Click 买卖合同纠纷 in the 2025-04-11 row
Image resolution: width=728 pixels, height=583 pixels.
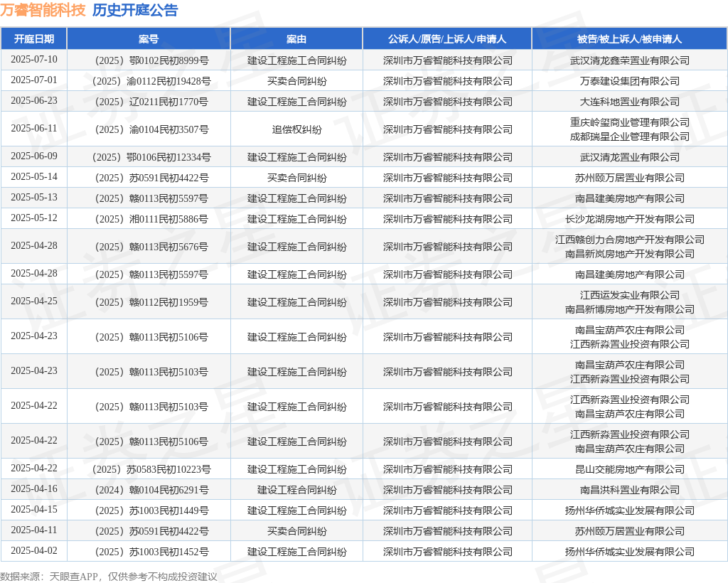296,531
